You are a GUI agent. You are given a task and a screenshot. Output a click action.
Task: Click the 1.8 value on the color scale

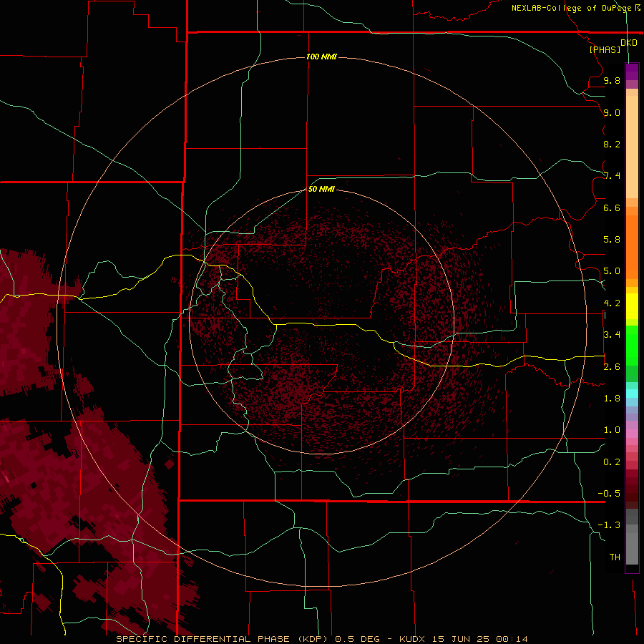[612, 399]
